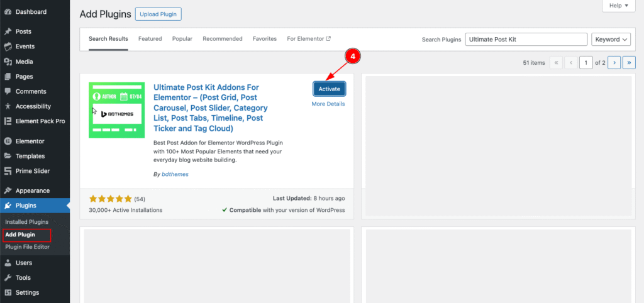Open the Keyword search type dropdown

coord(611,40)
